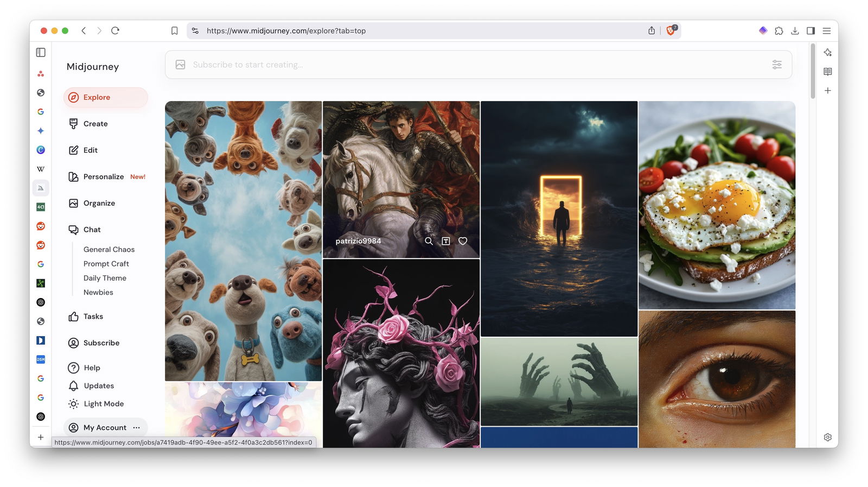Toggle the bookmark icon for this page
The width and height of the screenshot is (868, 487).
[174, 31]
